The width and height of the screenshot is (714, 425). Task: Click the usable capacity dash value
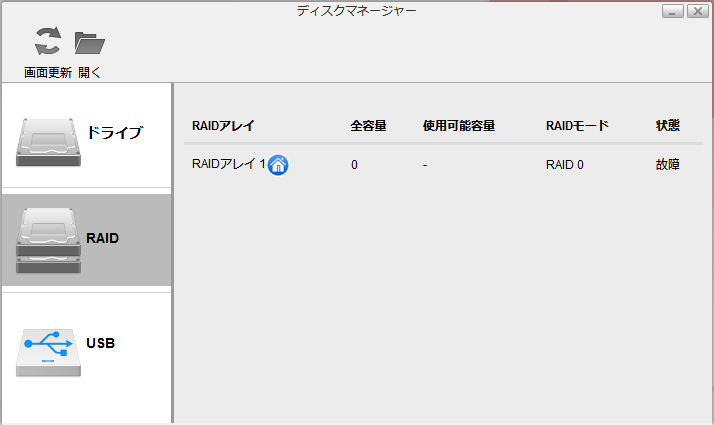[x=425, y=165]
